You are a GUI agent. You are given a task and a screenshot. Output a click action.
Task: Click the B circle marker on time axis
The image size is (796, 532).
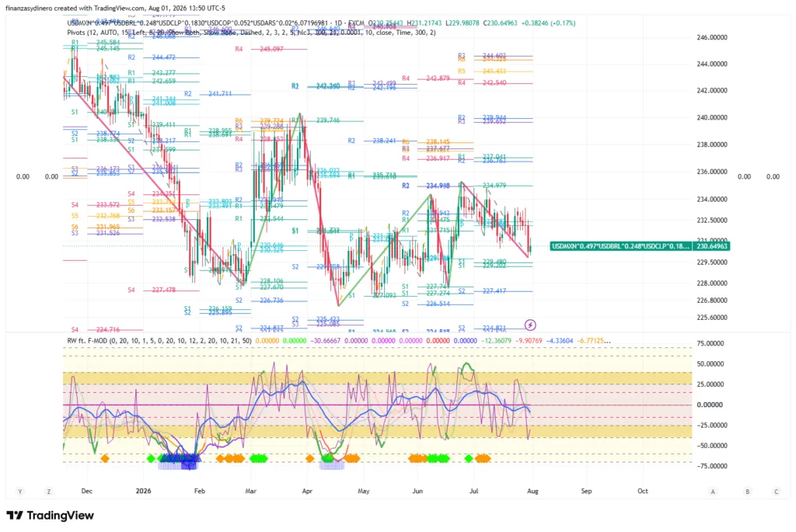click(x=747, y=492)
